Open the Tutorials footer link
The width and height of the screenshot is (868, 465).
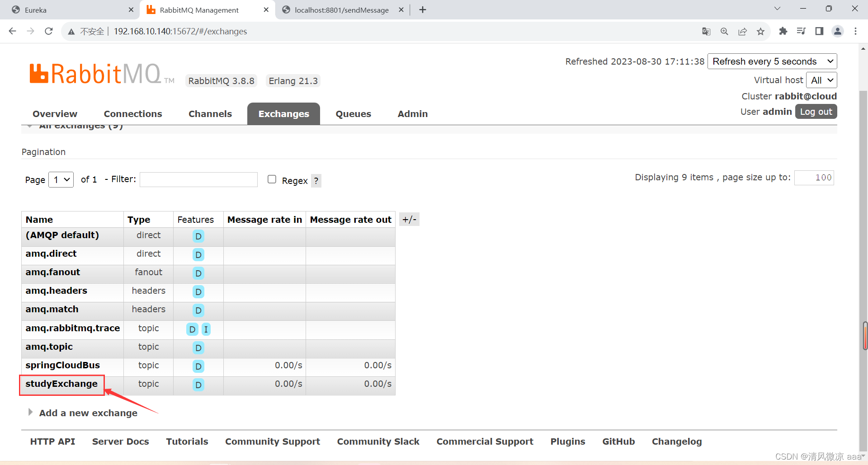pos(187,442)
